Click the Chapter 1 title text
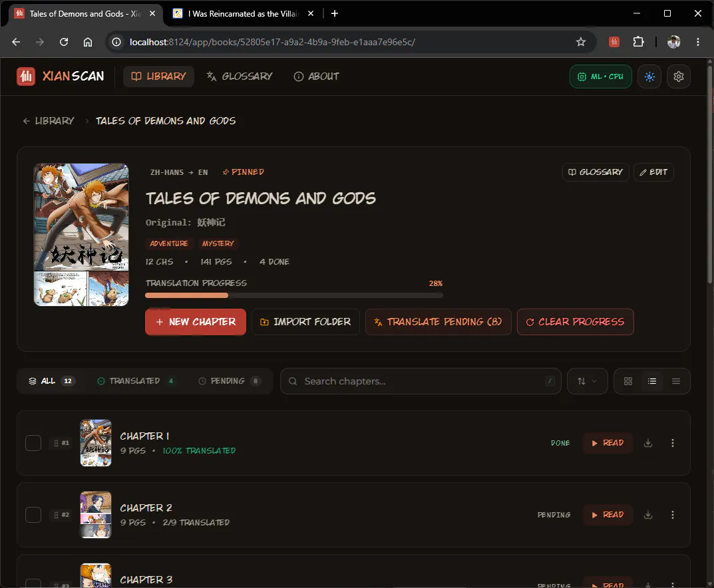 (144, 436)
